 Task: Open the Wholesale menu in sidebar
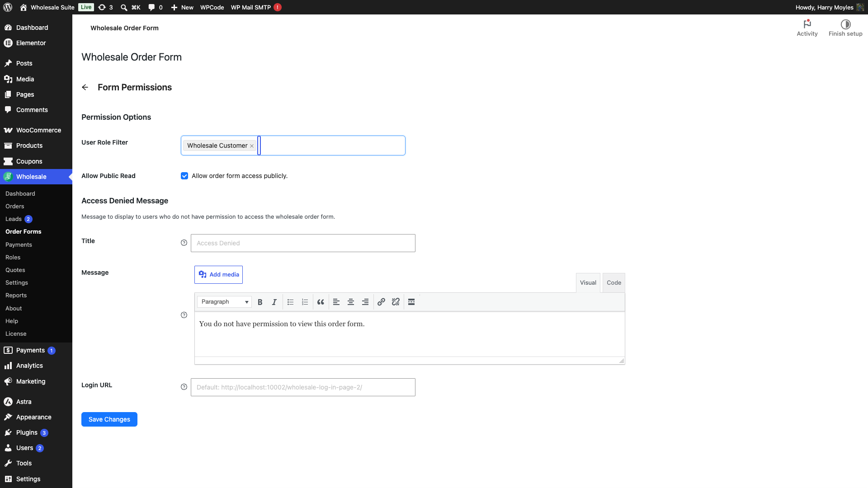coord(36,177)
